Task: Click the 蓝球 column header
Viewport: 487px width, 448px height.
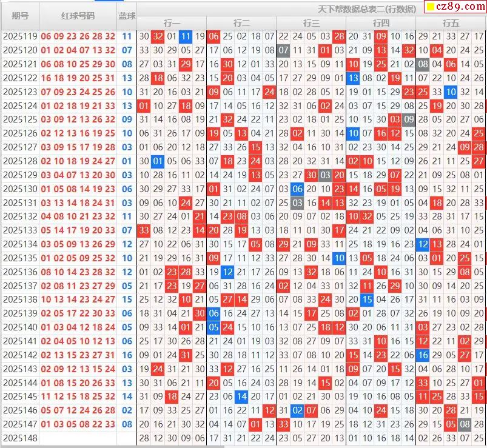Action: coord(127,16)
